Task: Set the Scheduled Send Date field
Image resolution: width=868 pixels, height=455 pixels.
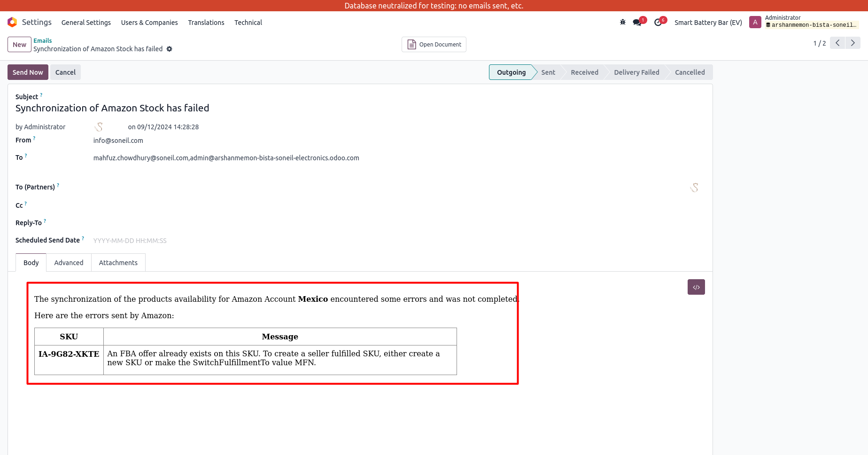Action: click(x=398, y=241)
